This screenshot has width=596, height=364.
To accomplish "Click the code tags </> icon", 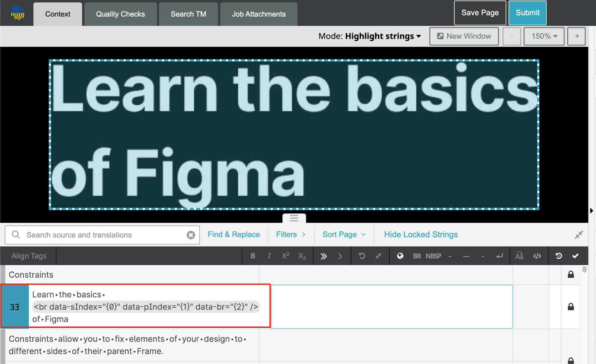I will pos(537,256).
